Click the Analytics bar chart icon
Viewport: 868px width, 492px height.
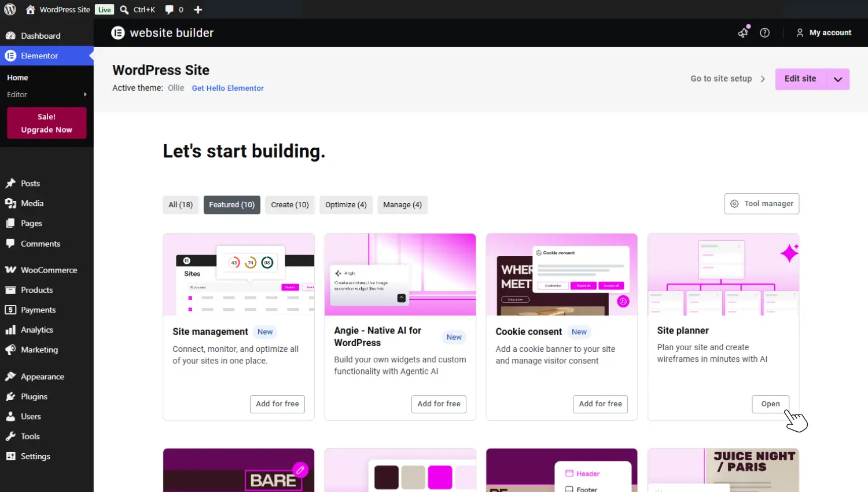click(10, 330)
